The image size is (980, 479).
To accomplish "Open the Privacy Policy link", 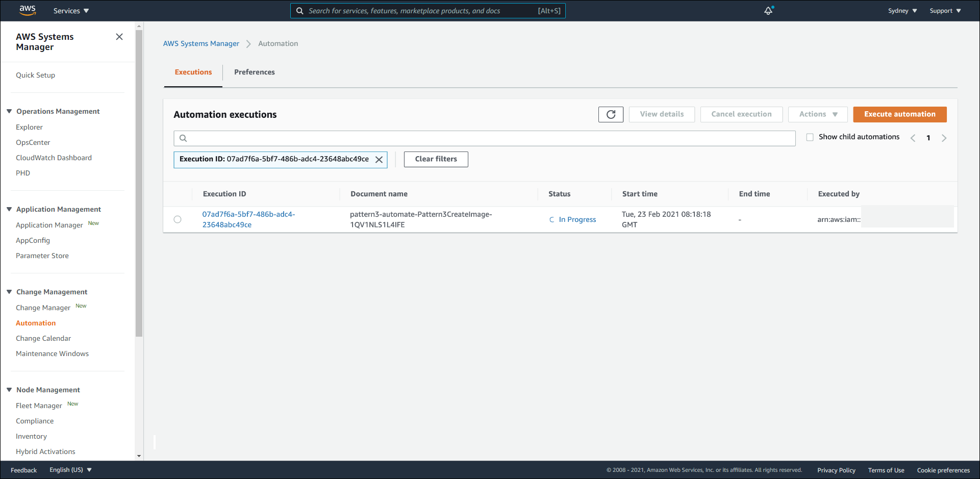I will (836, 470).
